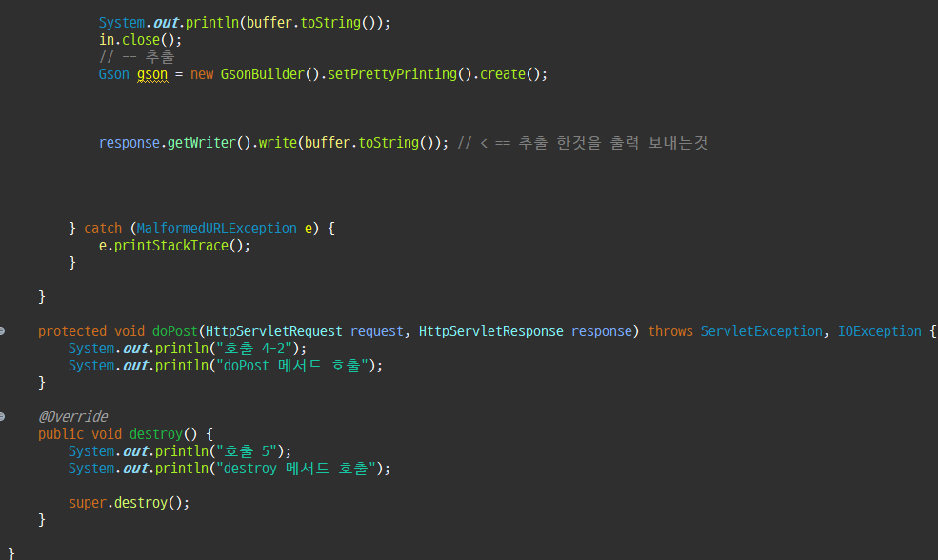
Task: Click the super keyword
Action: tap(88, 503)
